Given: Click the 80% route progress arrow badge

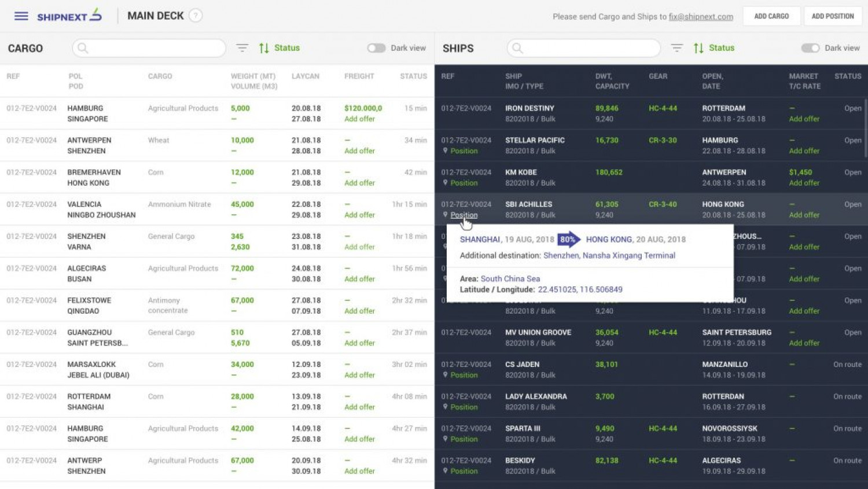Looking at the screenshot, I should [x=568, y=240].
